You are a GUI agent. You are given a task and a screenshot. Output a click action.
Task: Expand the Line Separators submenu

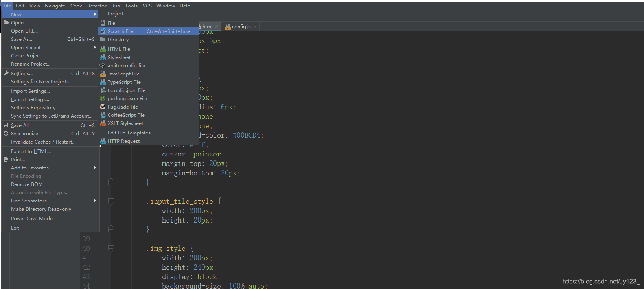tap(95, 201)
